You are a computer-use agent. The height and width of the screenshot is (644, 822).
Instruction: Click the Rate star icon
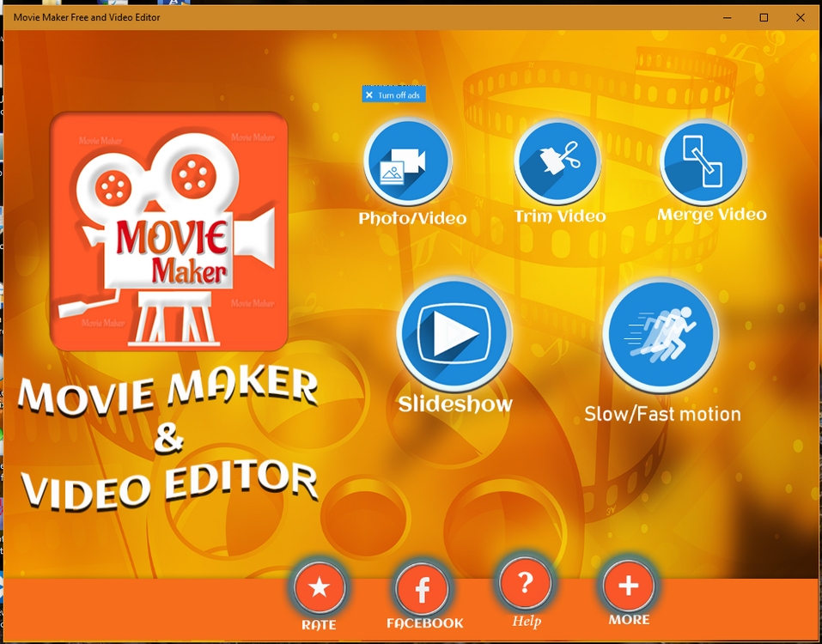click(x=320, y=588)
